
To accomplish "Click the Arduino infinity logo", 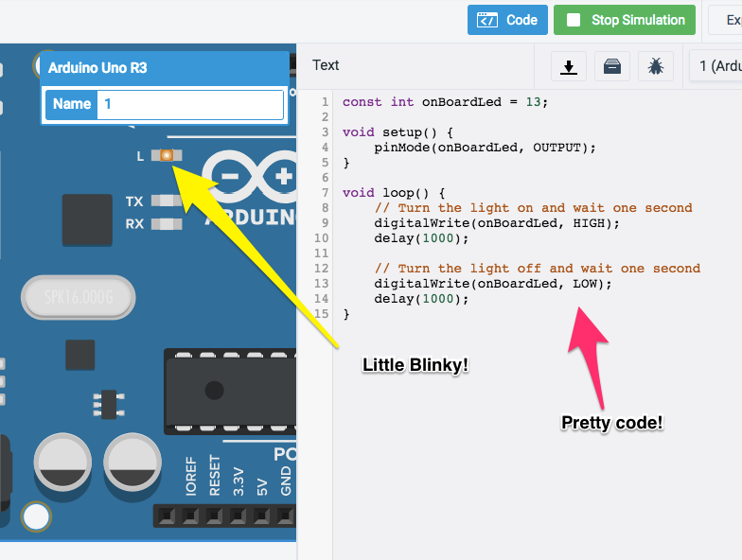I will [x=250, y=176].
